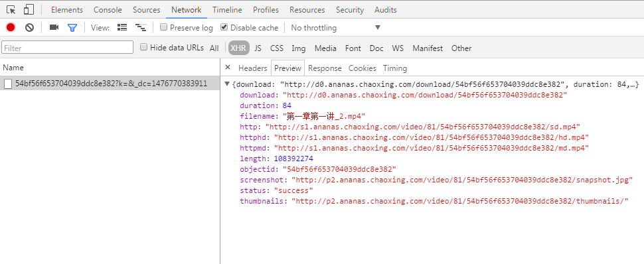Filter requests by CSS
This screenshot has width=644, height=264.
click(277, 48)
